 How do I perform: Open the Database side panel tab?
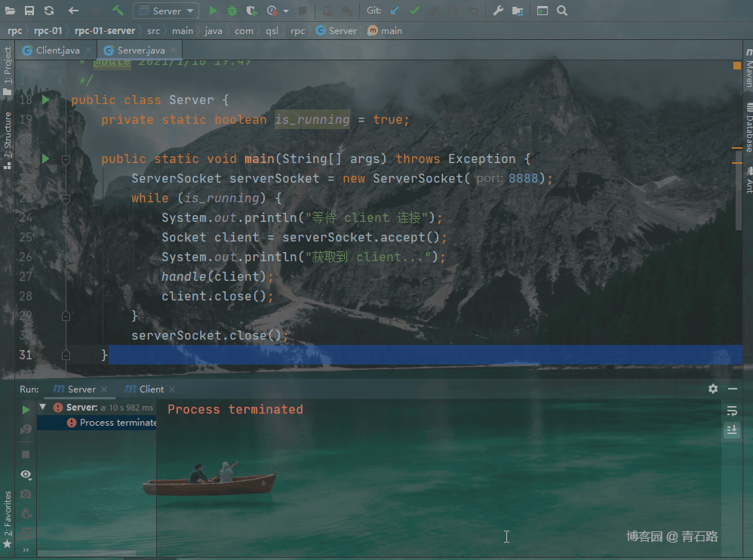point(748,128)
